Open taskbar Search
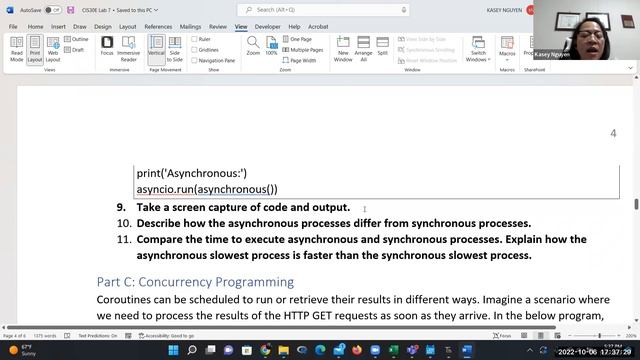640x360 pixels. pos(192,350)
